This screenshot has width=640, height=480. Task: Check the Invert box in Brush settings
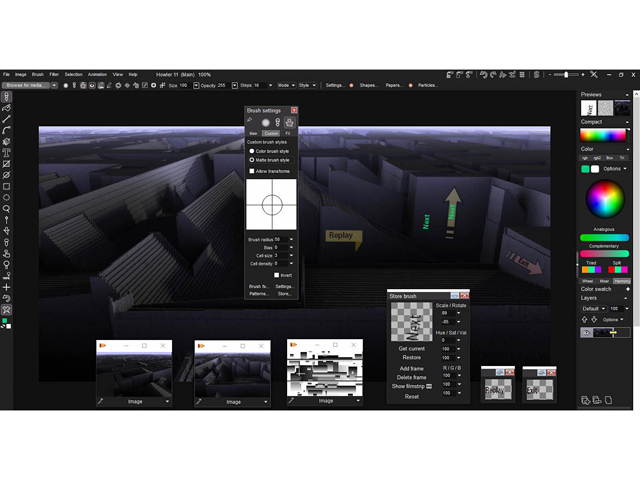[x=277, y=275]
